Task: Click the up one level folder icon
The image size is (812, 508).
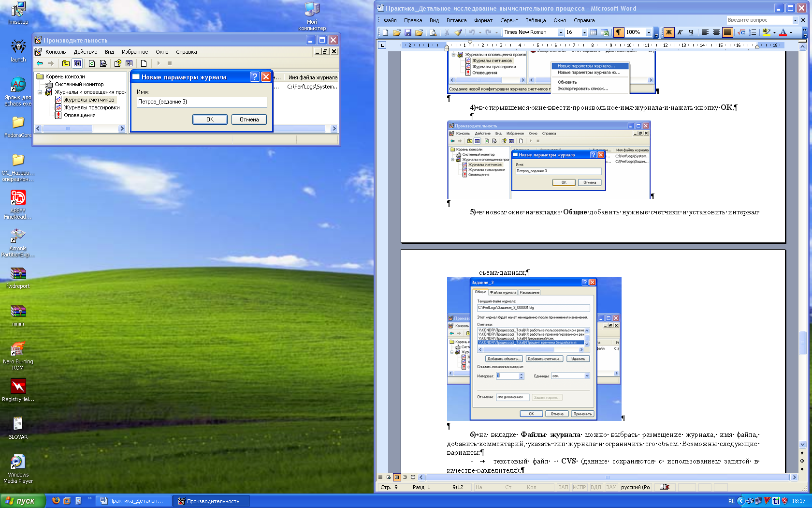Action: click(x=66, y=63)
